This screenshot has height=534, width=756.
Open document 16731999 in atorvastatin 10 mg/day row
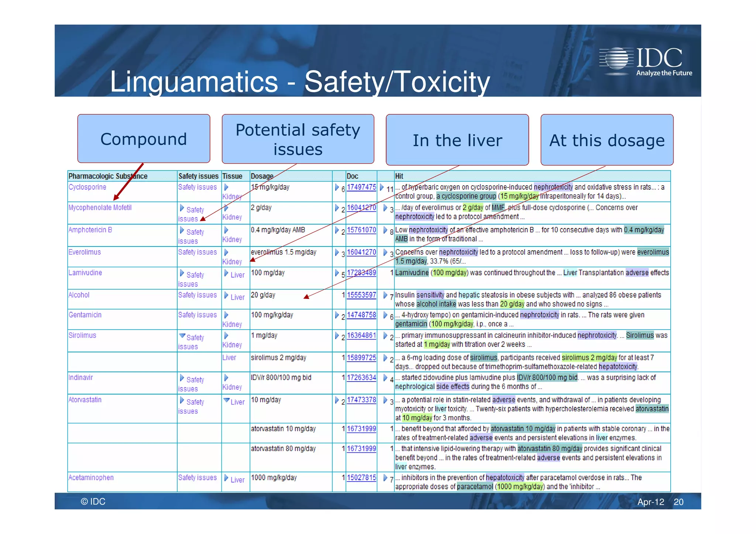(x=361, y=429)
